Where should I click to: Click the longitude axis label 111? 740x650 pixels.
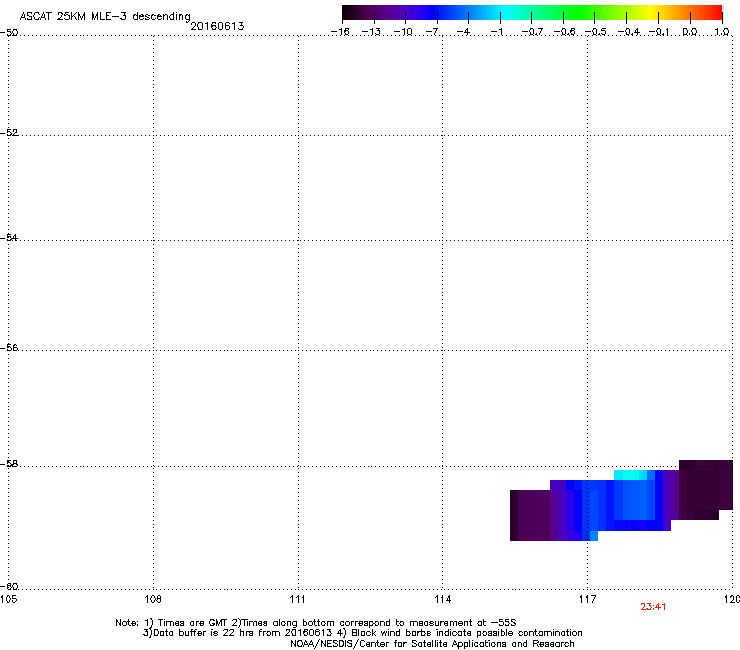(x=298, y=599)
